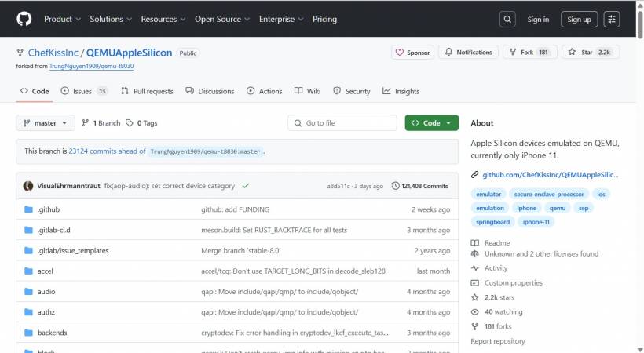Click the green check status icon on latest commit
644x353 pixels.
click(x=245, y=186)
